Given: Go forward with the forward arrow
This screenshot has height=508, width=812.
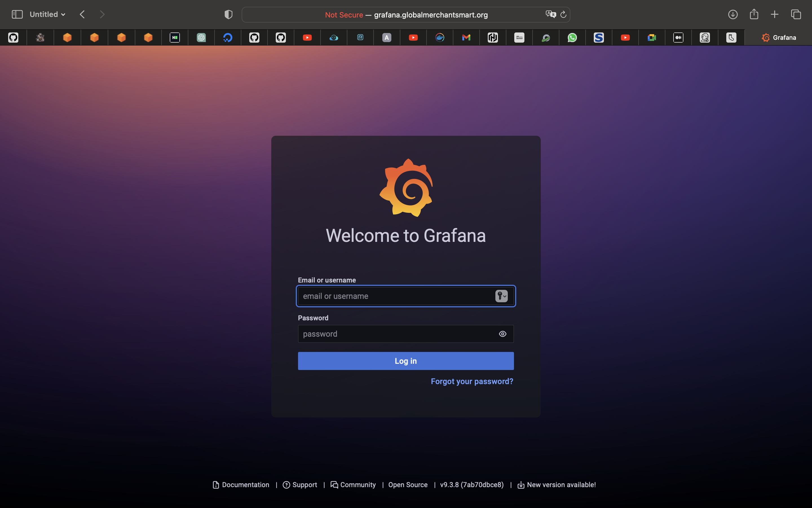Looking at the screenshot, I should (102, 14).
